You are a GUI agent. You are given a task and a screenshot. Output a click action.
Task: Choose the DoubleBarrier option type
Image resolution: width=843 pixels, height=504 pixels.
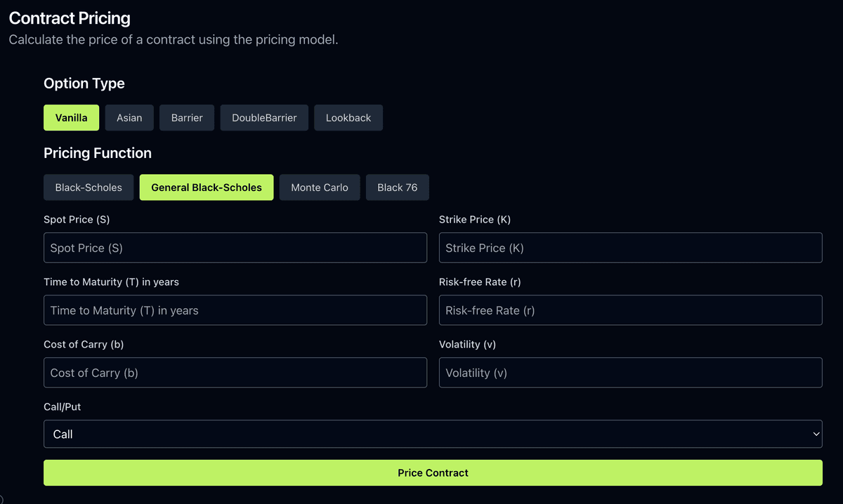pos(264,117)
